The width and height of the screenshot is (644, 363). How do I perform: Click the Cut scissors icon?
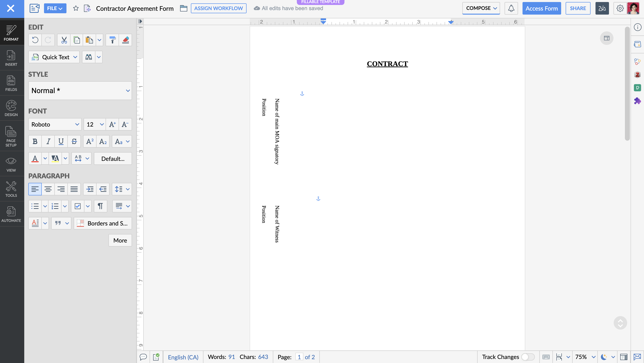tap(64, 40)
